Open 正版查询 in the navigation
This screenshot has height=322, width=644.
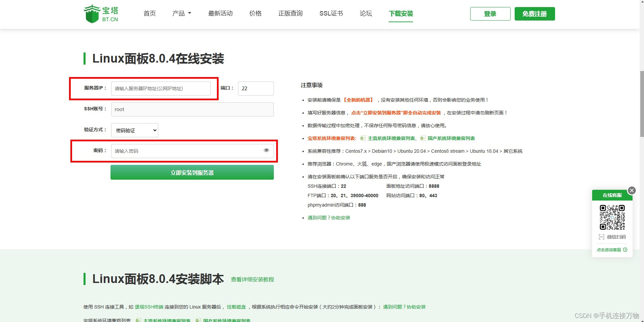click(x=290, y=13)
